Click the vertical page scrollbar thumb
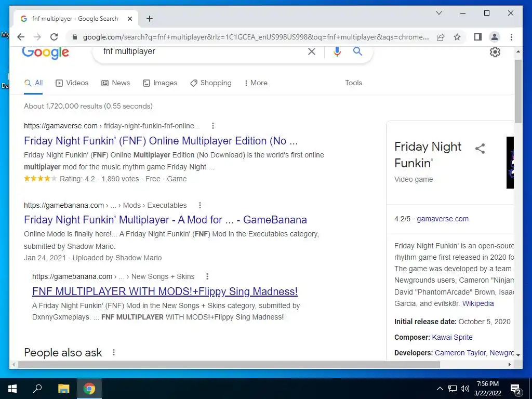Image resolution: width=532 pixels, height=399 pixels. (x=518, y=91)
